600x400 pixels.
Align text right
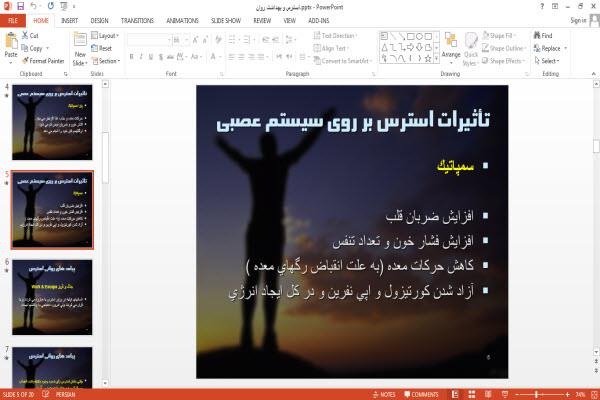pyautogui.click(x=251, y=57)
